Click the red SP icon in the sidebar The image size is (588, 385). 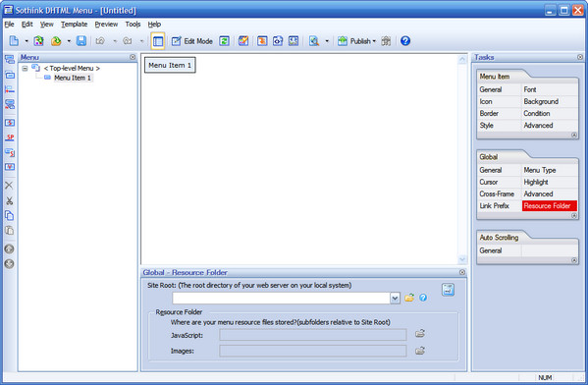(x=10, y=137)
